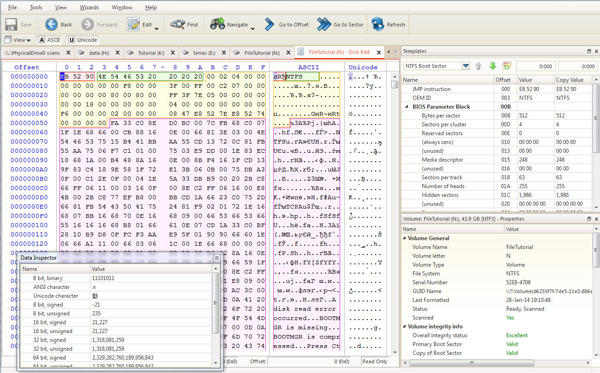The height and width of the screenshot is (373, 600).
Task: Select the OEM ID template row
Action: coord(497,98)
